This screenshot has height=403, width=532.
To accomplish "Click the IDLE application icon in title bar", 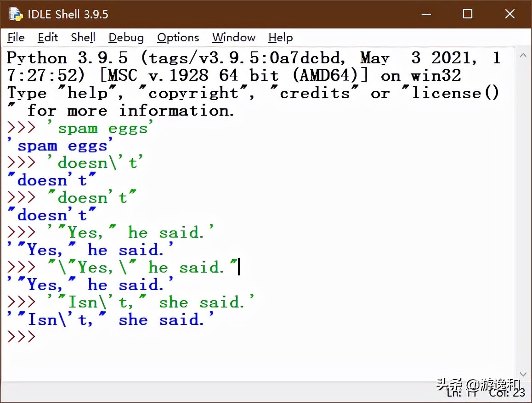I will coord(15,14).
